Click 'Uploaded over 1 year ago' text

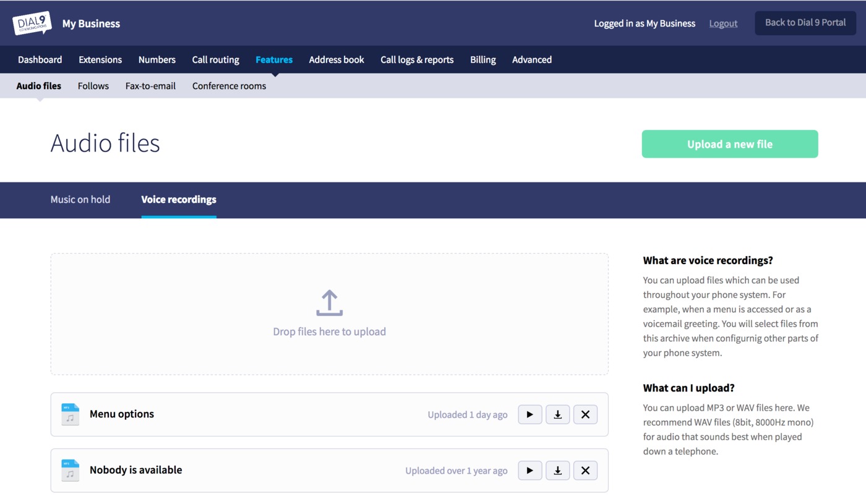tap(457, 471)
